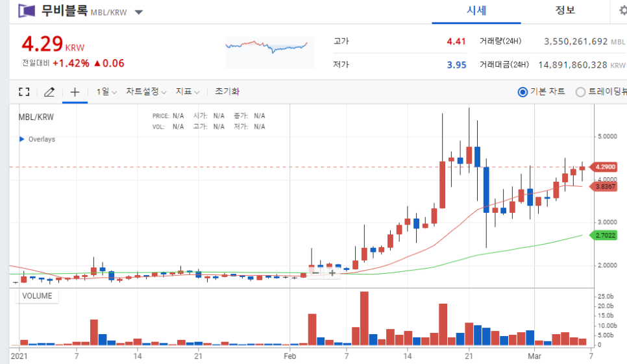627x364 pixels.
Task: Open the 지표 indicators dropdown
Action: coord(187,92)
